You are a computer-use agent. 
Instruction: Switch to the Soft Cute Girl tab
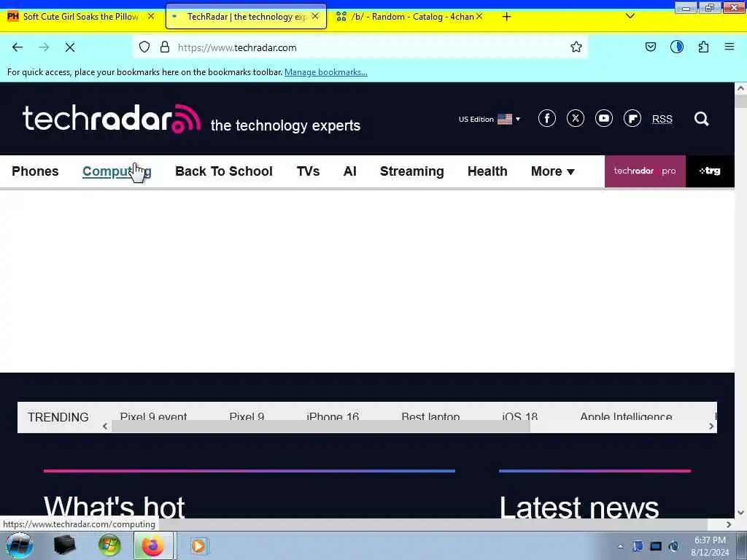tap(81, 17)
